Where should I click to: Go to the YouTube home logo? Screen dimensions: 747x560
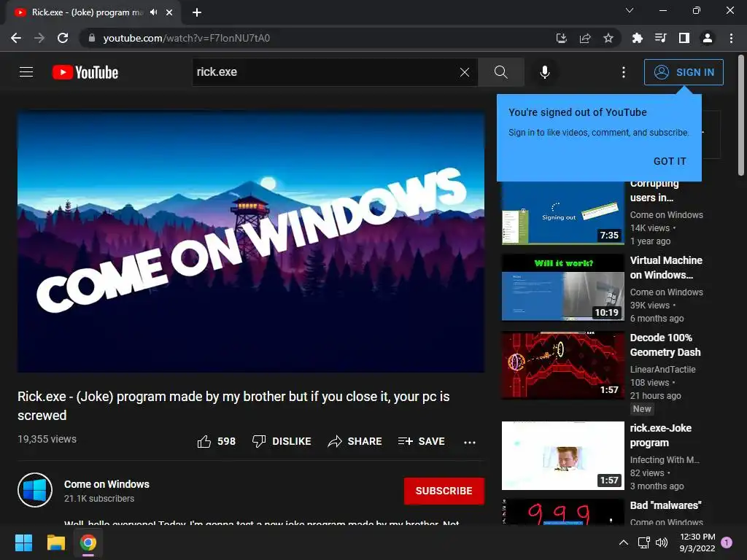click(85, 72)
